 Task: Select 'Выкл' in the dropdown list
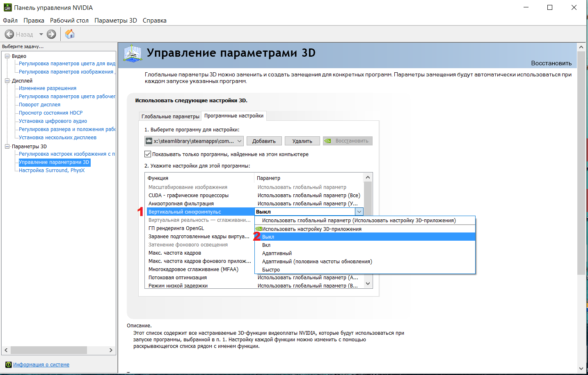(x=365, y=237)
